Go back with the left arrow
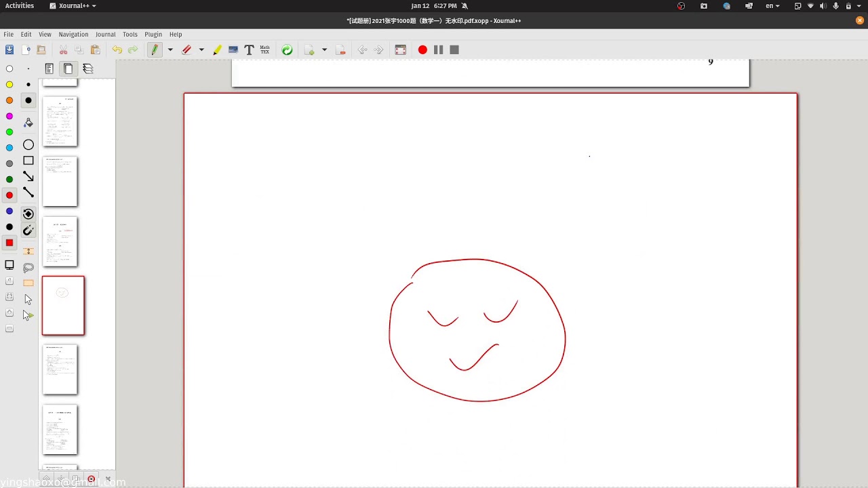868x488 pixels. 363,49
